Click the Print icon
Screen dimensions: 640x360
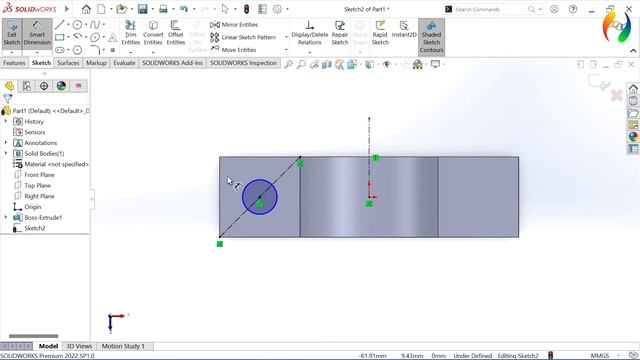[163, 9]
